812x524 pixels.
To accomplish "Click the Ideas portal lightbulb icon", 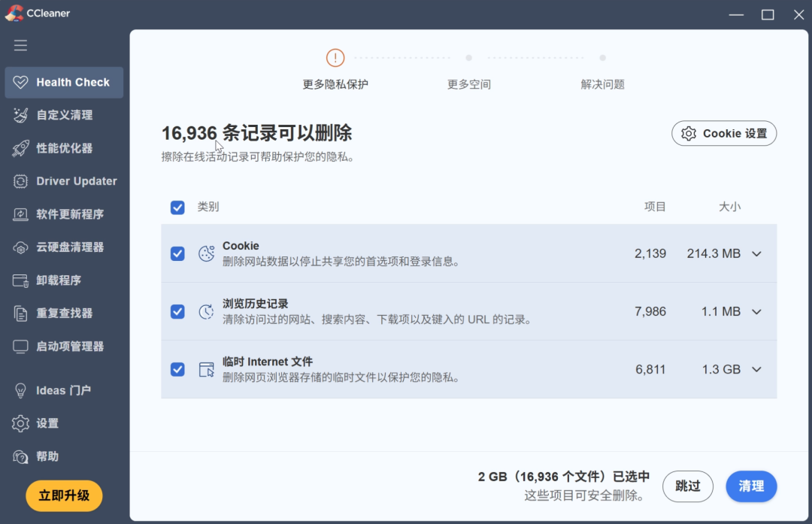I will point(21,390).
